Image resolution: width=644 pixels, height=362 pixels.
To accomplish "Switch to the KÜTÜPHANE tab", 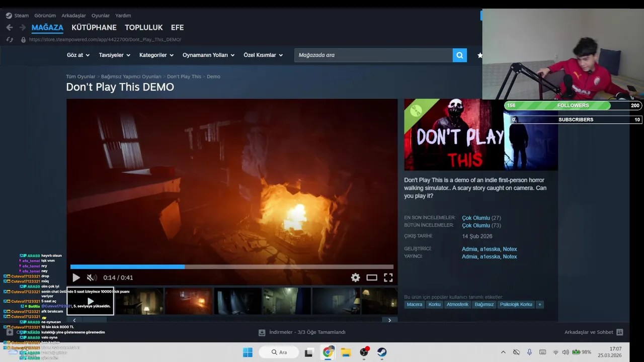I will coord(94,28).
